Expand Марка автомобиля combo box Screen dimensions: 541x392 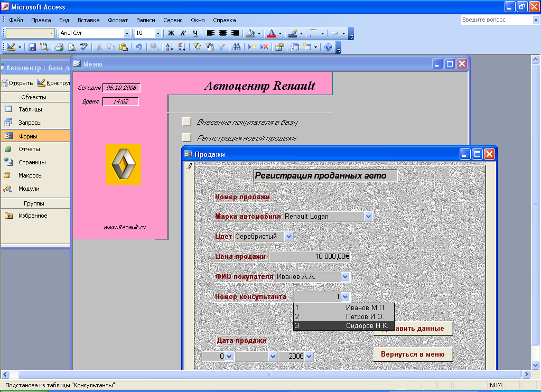(x=368, y=217)
